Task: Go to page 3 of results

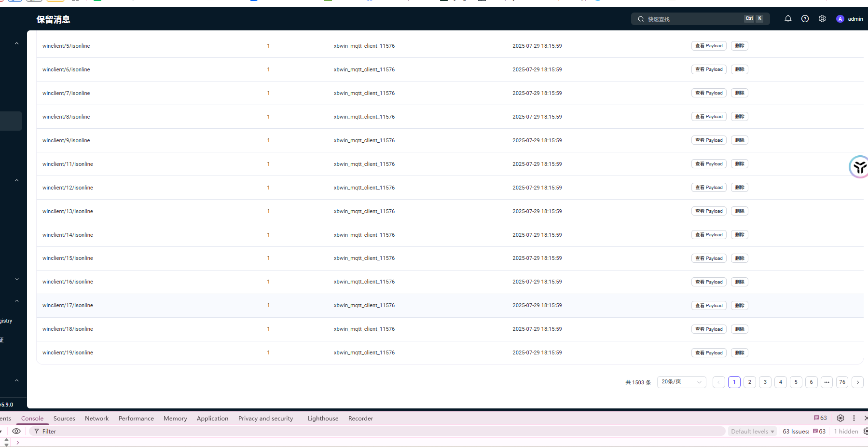Action: 765,382
